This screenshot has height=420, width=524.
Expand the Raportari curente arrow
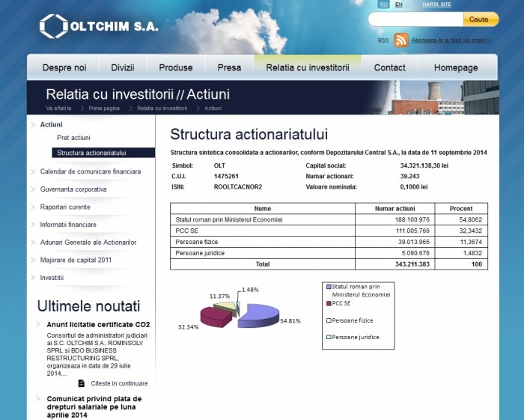(33, 207)
